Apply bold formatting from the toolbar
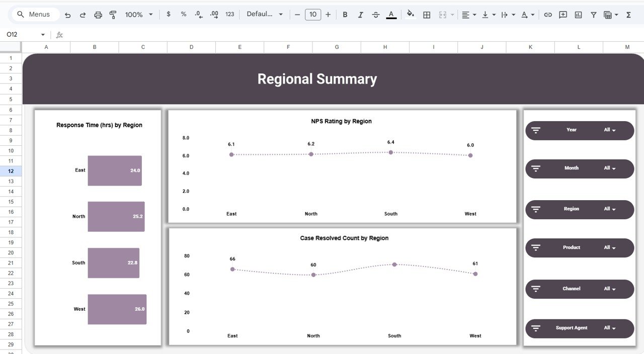Image resolution: width=644 pixels, height=354 pixels. 345,14
